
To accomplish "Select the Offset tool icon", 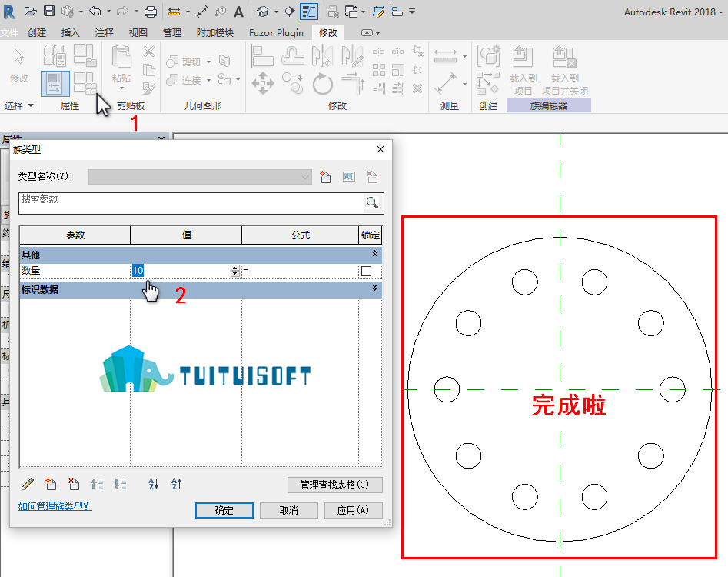I will pos(292,56).
